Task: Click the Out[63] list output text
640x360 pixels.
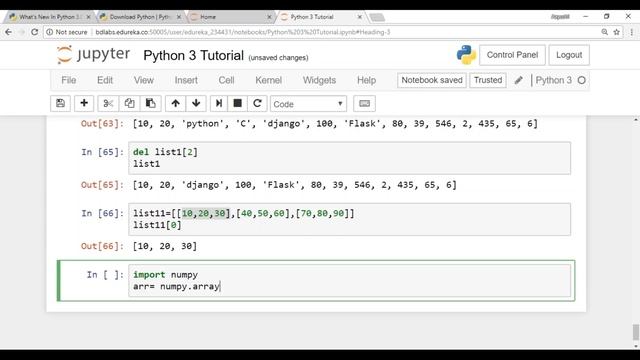Action: (335, 124)
